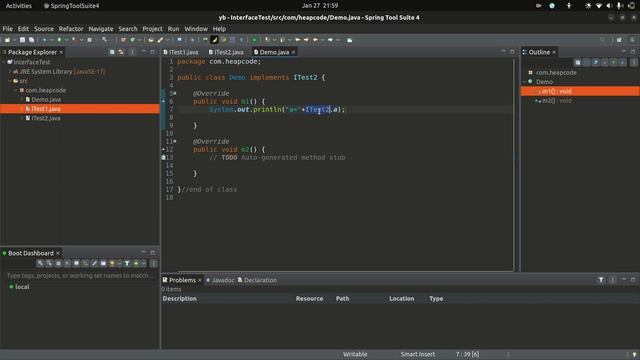Viewport: 640px width, 360px height.
Task: Click the Boot Dashboard start/restart icon
Action: pyautogui.click(x=40, y=264)
